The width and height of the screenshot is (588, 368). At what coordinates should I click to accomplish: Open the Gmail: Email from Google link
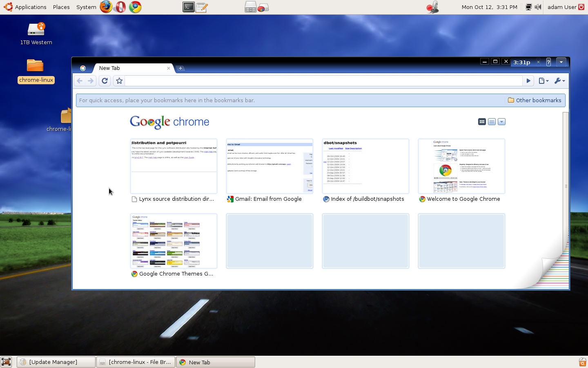pyautogui.click(x=268, y=199)
